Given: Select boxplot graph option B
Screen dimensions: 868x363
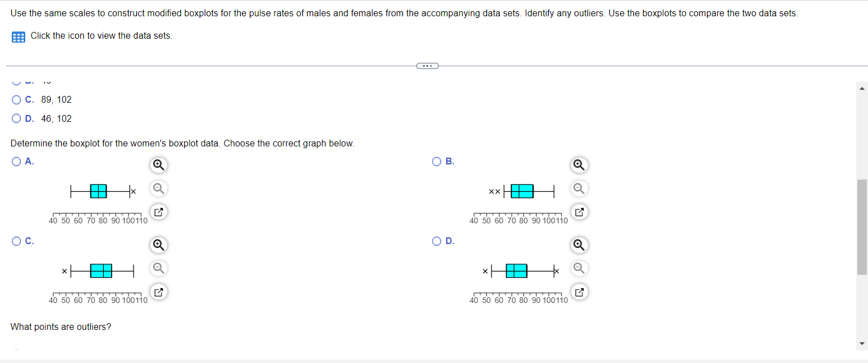Looking at the screenshot, I should (x=437, y=162).
